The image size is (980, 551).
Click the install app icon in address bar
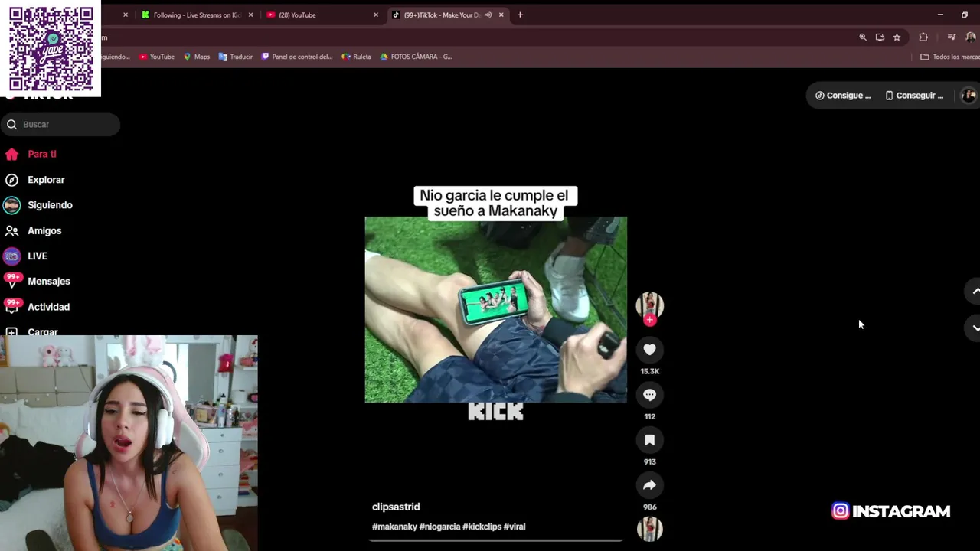tap(880, 37)
